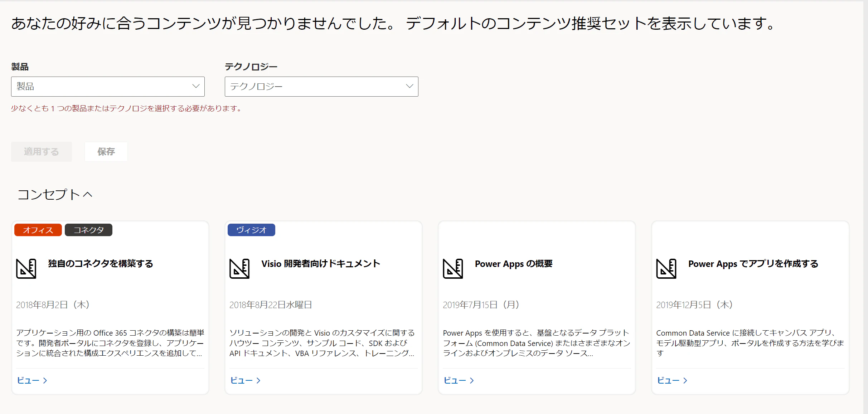Viewport: 868px width, 414px height.
Task: Select the ヴィジオ tag badge
Action: tap(251, 230)
